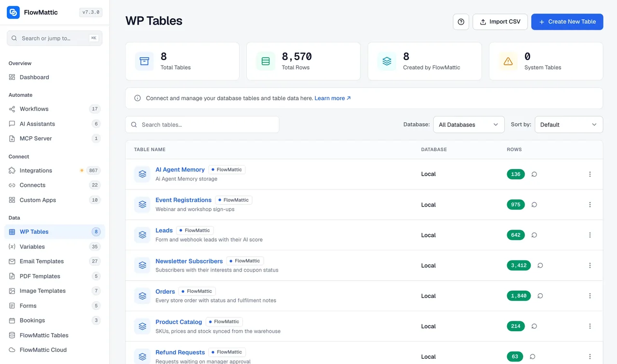This screenshot has width=617, height=364.
Task: Click the FlowMattic logo icon
Action: pos(13,13)
